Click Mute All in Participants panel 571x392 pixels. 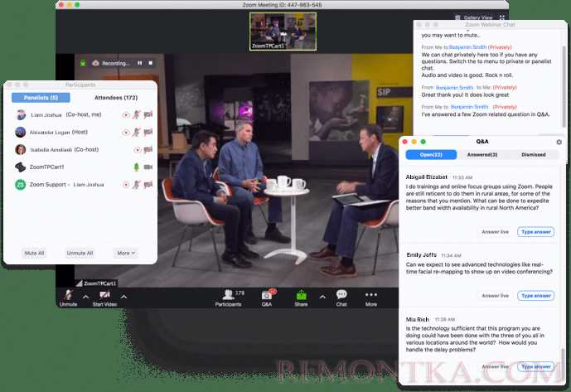pyautogui.click(x=34, y=253)
